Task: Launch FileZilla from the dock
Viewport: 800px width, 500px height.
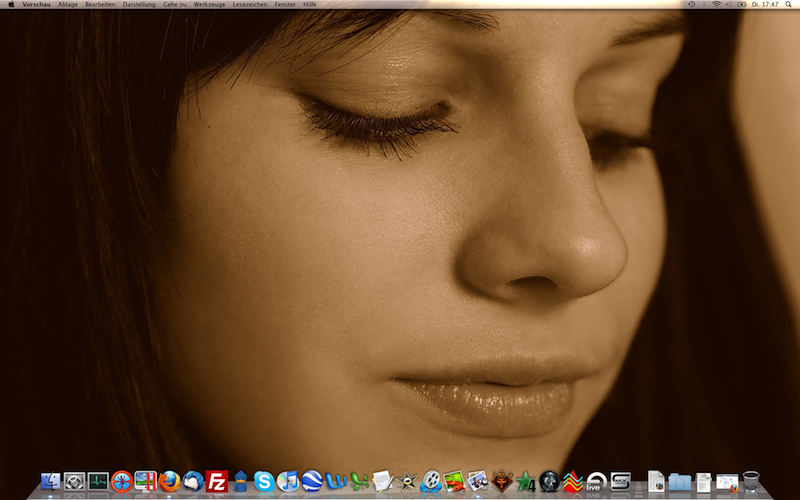Action: (216, 481)
